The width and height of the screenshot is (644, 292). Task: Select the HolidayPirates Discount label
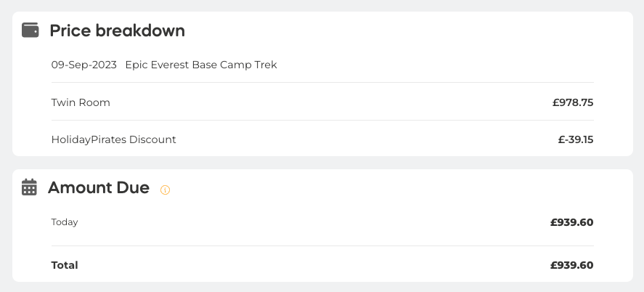[x=113, y=139]
